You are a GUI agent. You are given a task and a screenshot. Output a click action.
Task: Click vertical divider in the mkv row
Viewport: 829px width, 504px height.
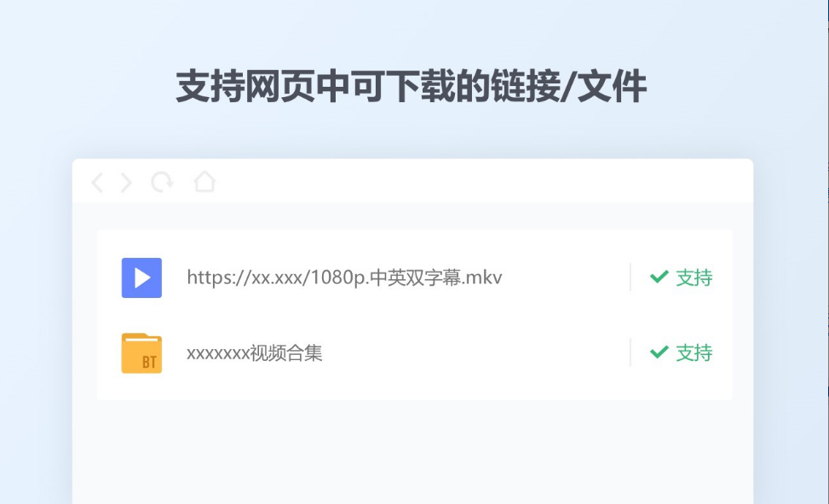[630, 278]
